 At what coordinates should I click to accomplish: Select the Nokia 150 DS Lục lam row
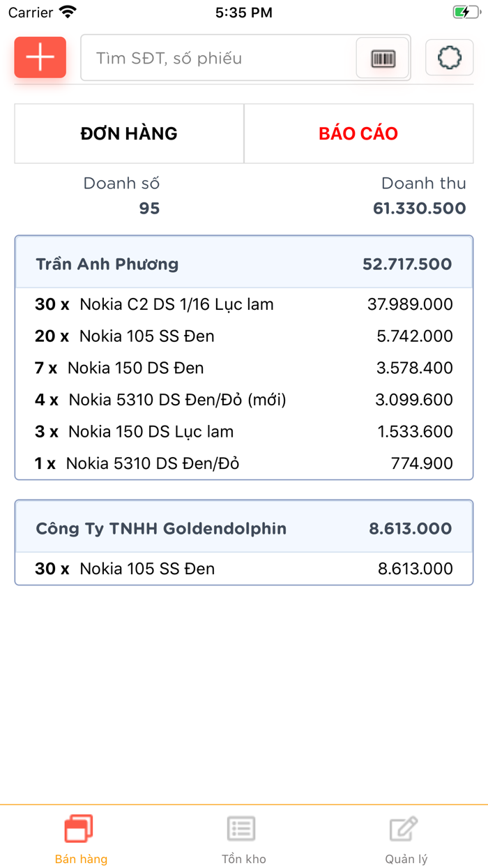(x=244, y=432)
